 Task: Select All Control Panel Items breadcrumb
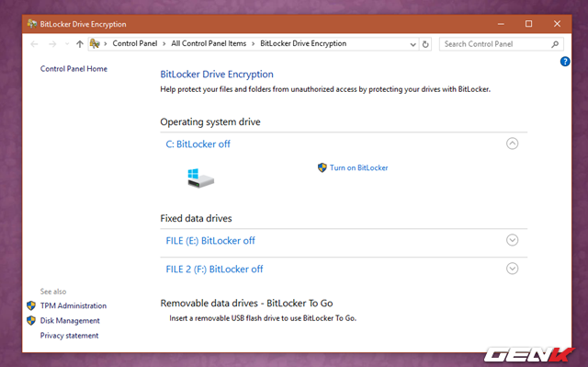[209, 43]
